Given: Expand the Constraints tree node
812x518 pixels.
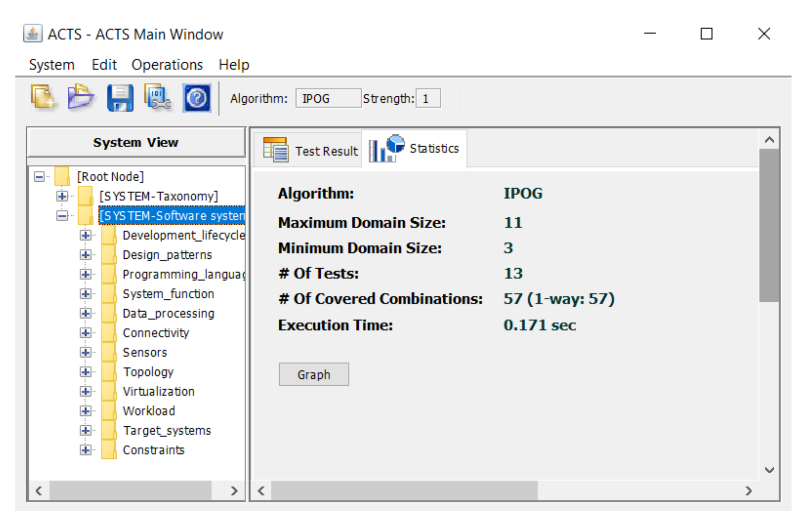Looking at the screenshot, I should (x=85, y=450).
